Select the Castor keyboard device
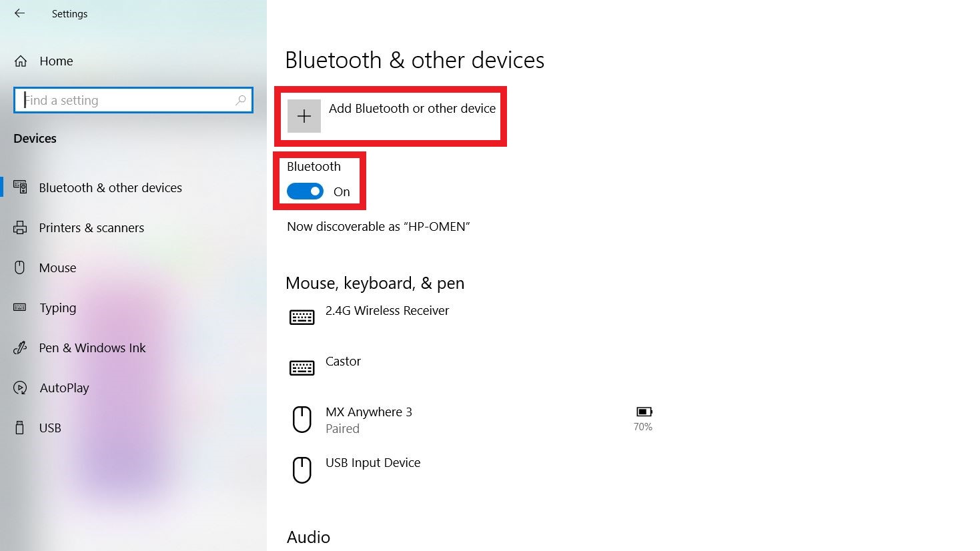The width and height of the screenshot is (980, 551). point(343,362)
